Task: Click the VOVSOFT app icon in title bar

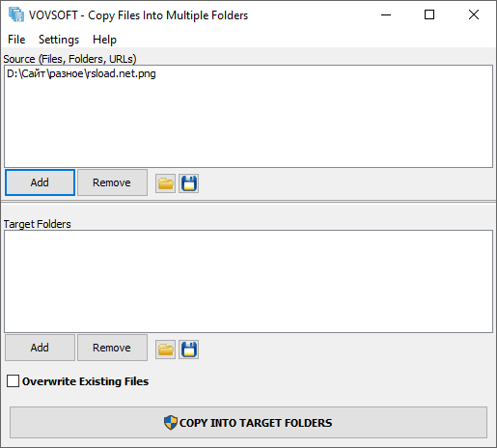Action: 16,14
